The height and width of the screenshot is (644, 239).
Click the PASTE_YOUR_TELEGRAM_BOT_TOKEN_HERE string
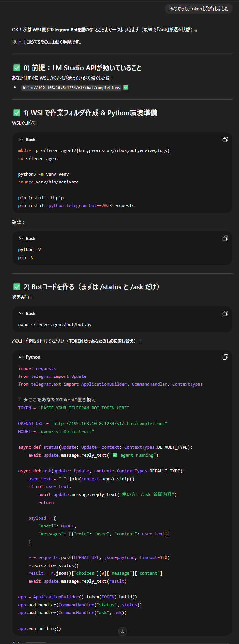tap(84, 408)
